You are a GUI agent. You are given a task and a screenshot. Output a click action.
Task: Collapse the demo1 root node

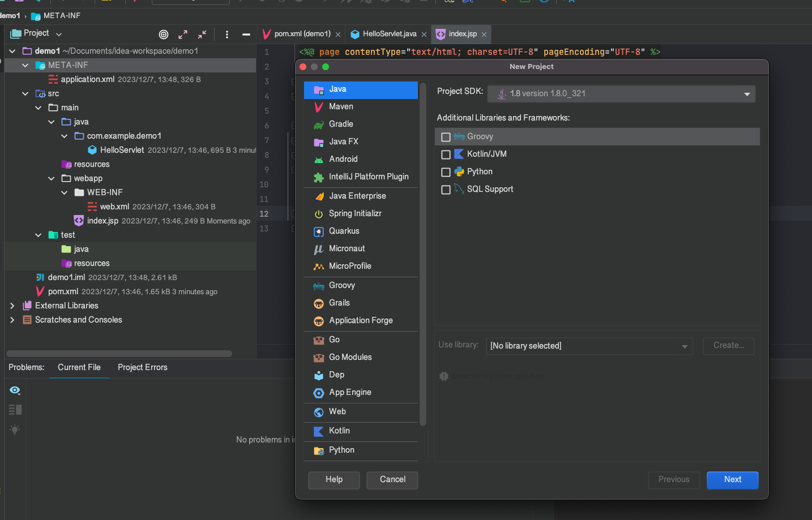pos(12,51)
